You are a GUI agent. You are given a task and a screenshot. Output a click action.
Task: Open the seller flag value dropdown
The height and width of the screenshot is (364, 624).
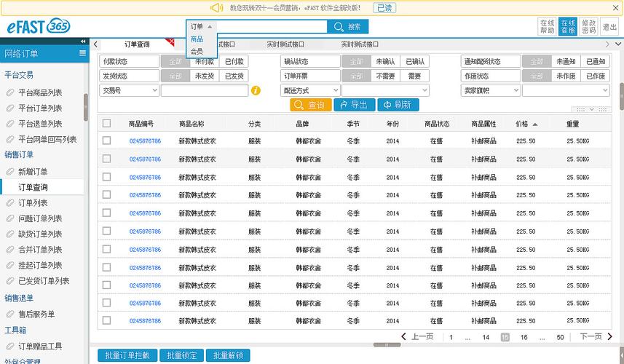coord(566,90)
